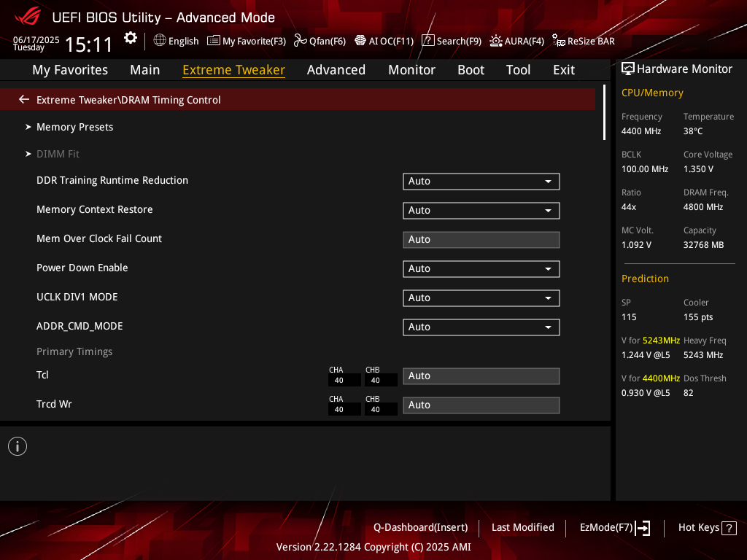
Task: Select the Memory Context Restore label
Action: [x=95, y=209]
